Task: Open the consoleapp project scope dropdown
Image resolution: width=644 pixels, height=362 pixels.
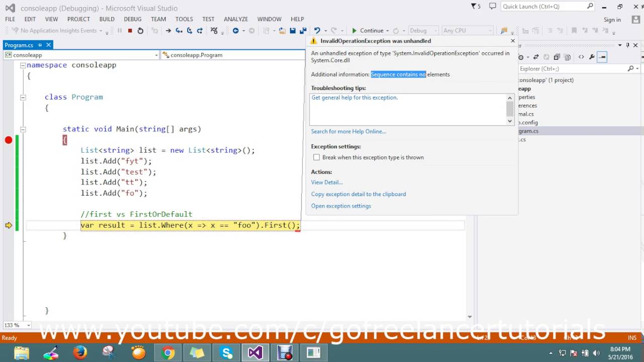Action: (x=156, y=55)
